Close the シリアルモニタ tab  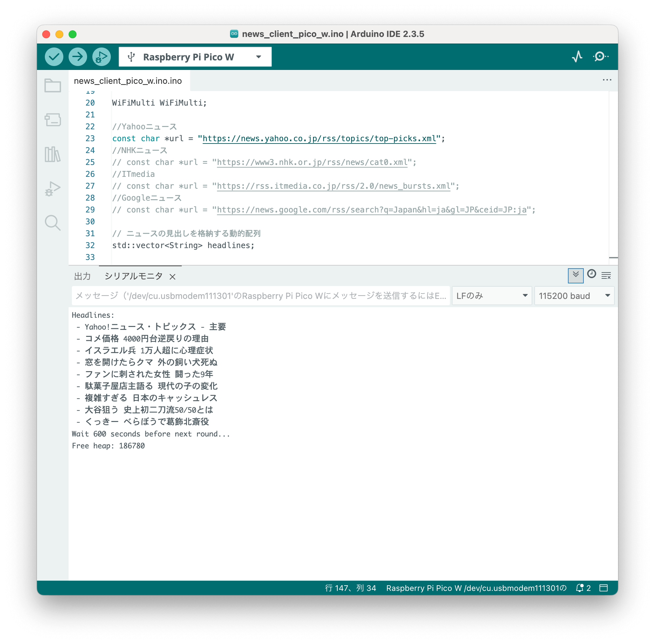tap(172, 277)
